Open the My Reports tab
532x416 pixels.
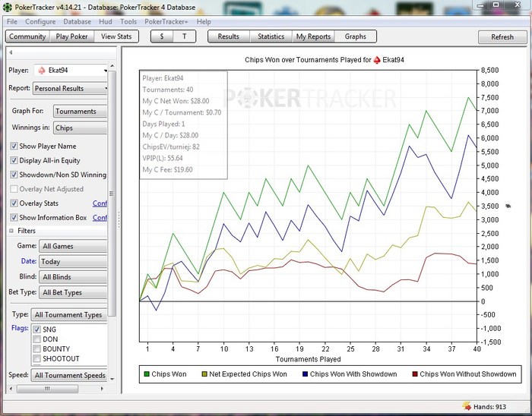click(x=313, y=36)
